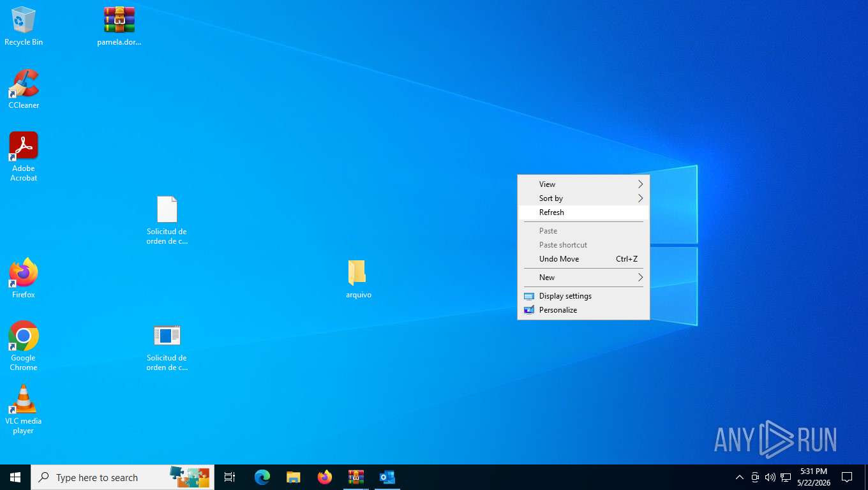The width and height of the screenshot is (868, 490).
Task: Click the Personalize menu icon
Action: click(x=528, y=310)
